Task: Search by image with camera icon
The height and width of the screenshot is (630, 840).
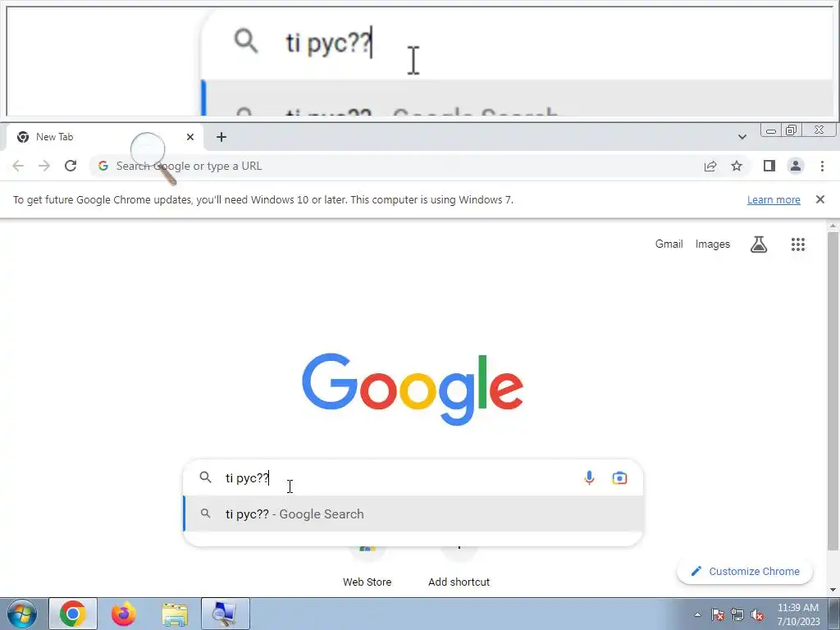Action: point(619,477)
